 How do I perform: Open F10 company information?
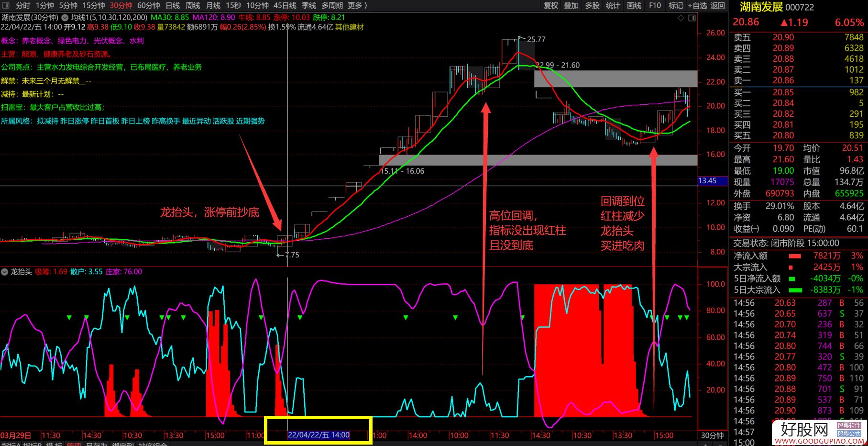655,5
